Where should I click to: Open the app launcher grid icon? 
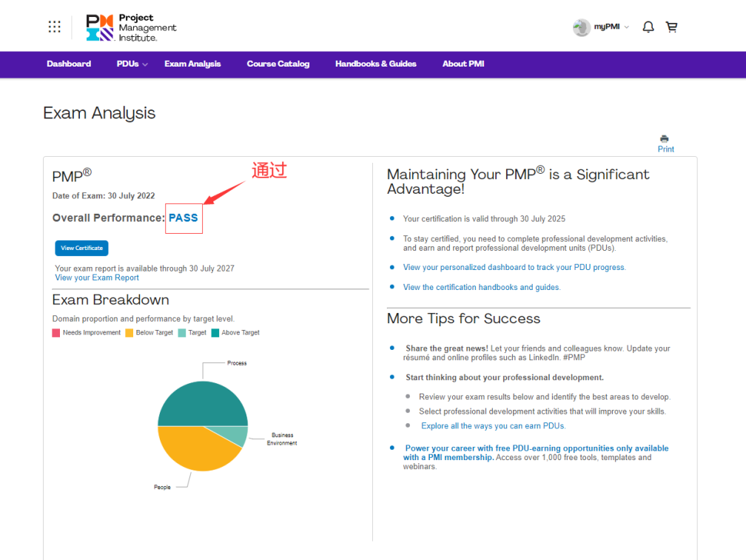[x=54, y=27]
